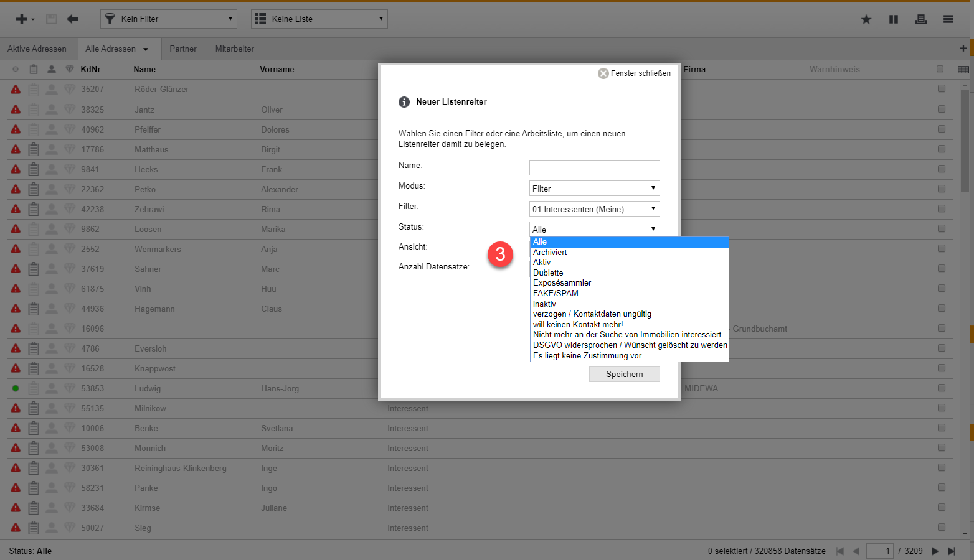Expand the Filter dropdown '01 Interessenten (Meine)'
974x560 pixels.
(594, 209)
